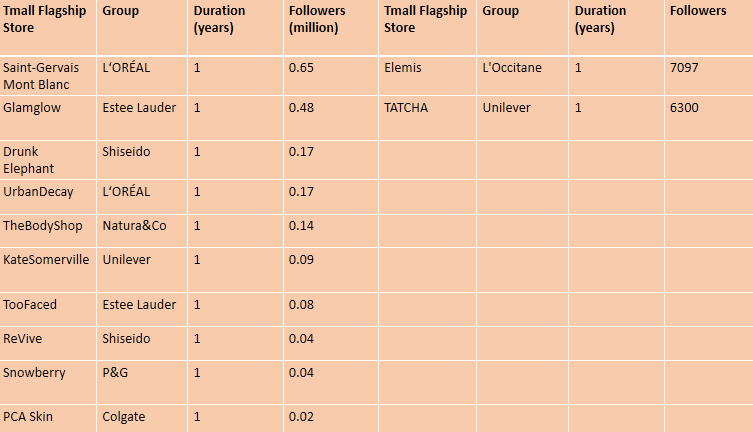Click the UrbanDecay store cell
This screenshot has height=432, width=753.
point(48,197)
